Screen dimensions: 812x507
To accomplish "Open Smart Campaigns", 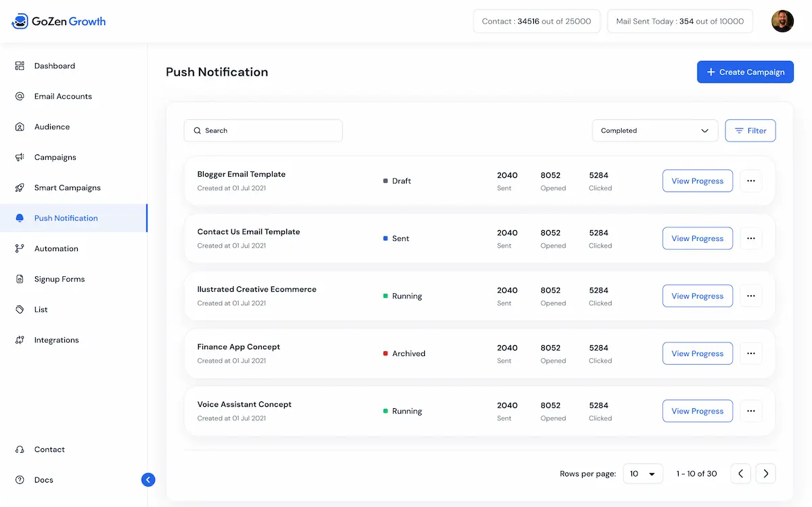I will click(x=67, y=188).
